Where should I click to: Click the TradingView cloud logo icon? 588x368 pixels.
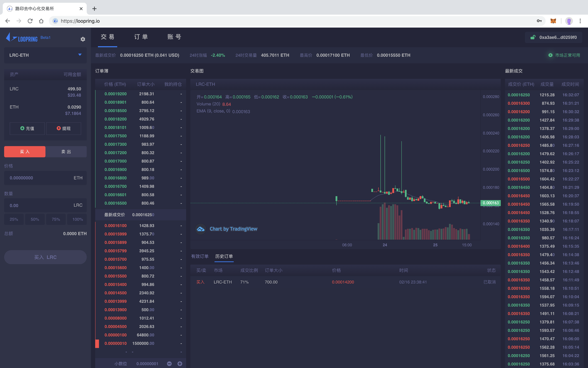coord(201,229)
